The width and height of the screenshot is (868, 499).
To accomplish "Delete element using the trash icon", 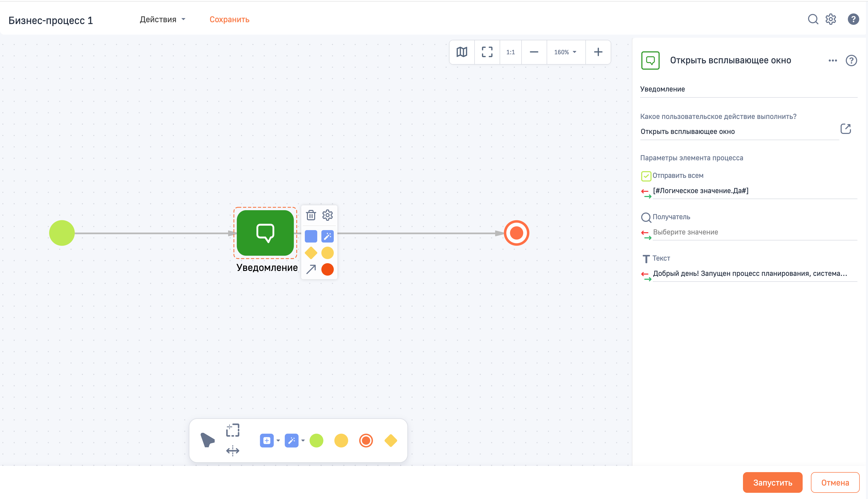I will (311, 215).
